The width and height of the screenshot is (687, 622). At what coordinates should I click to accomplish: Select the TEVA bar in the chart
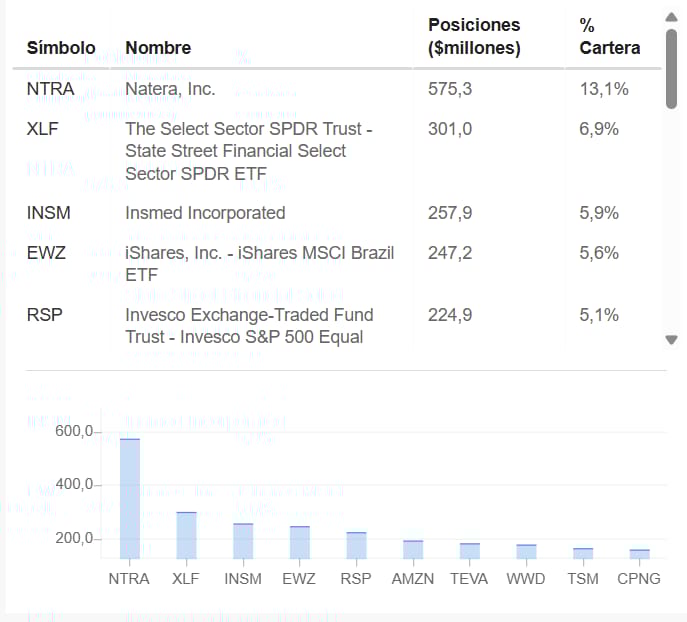(470, 551)
